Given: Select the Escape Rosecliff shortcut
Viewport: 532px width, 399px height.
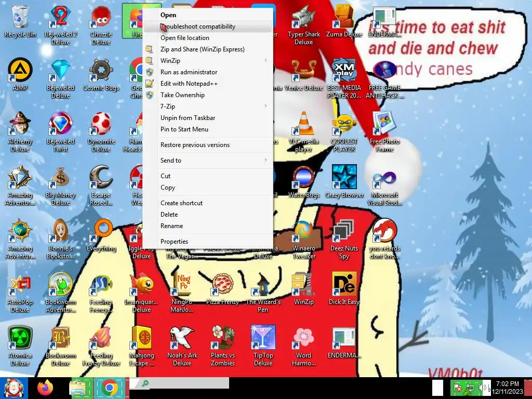Looking at the screenshot, I should (101, 185).
